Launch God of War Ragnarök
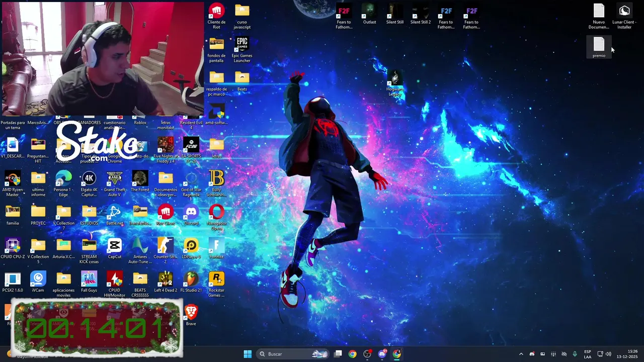 pyautogui.click(x=191, y=184)
